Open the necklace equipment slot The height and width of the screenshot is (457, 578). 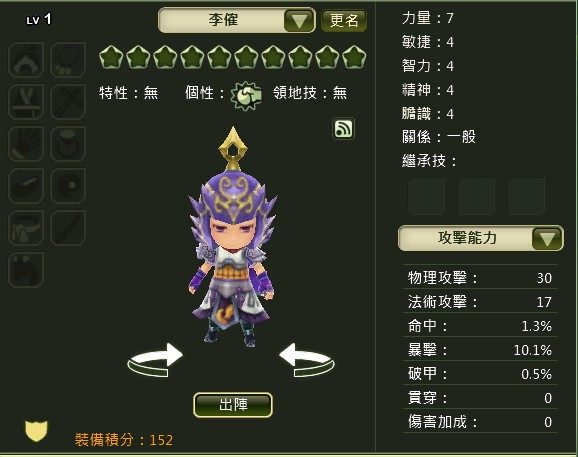68,59
